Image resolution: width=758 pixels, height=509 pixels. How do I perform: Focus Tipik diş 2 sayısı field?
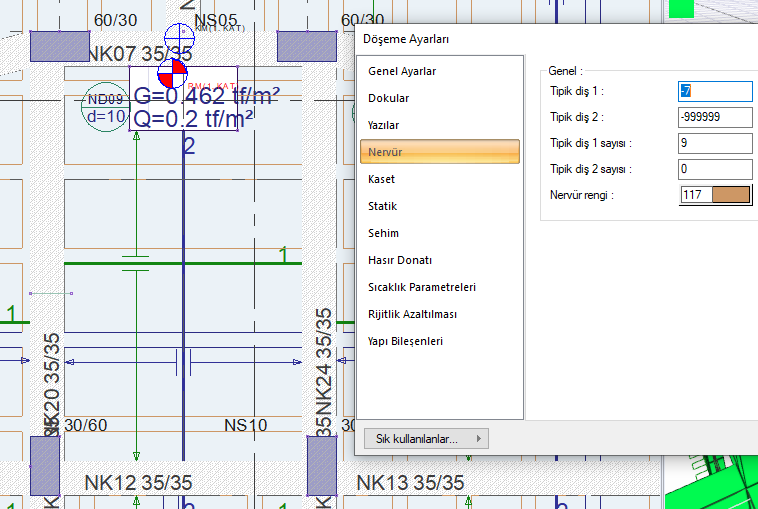coord(715,169)
